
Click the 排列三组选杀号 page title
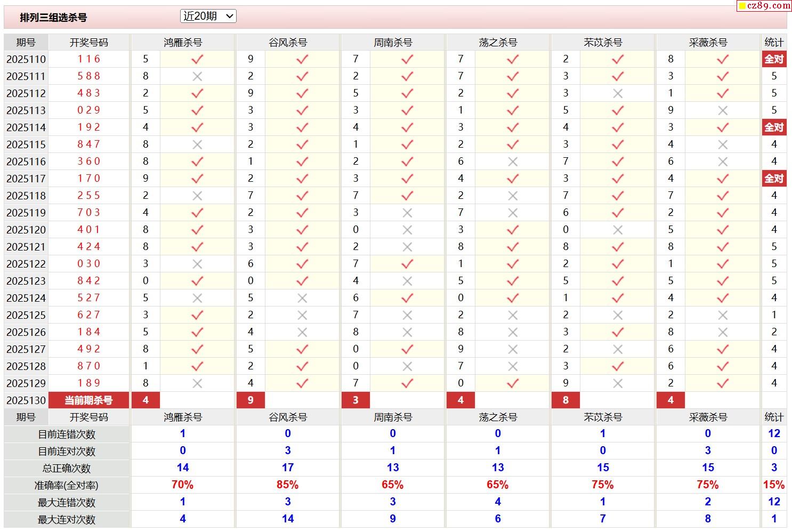[53, 18]
